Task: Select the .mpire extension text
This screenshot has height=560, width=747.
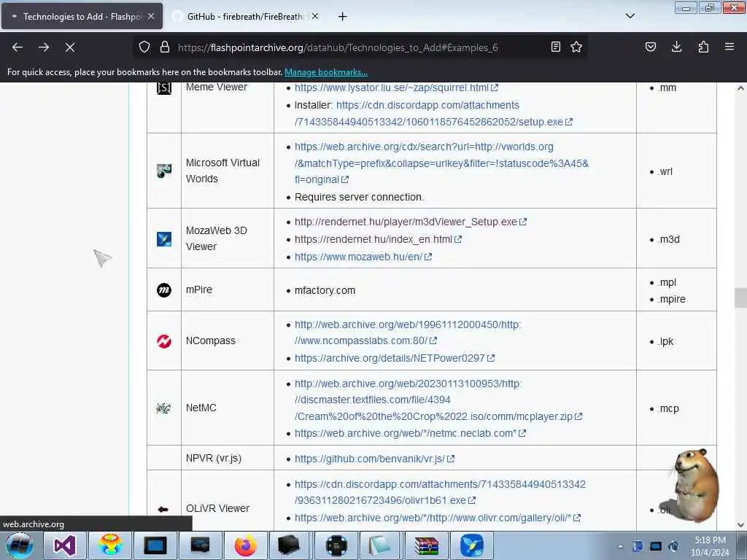Action: coord(671,299)
